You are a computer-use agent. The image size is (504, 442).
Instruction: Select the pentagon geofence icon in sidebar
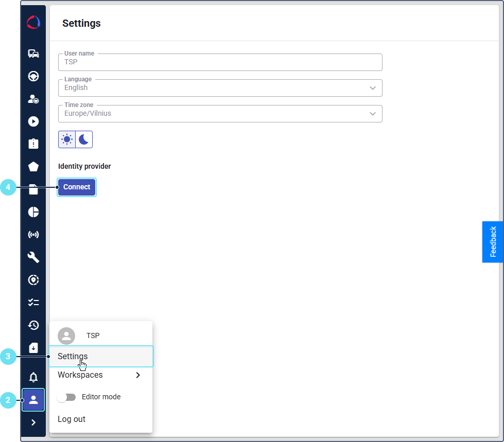[33, 167]
